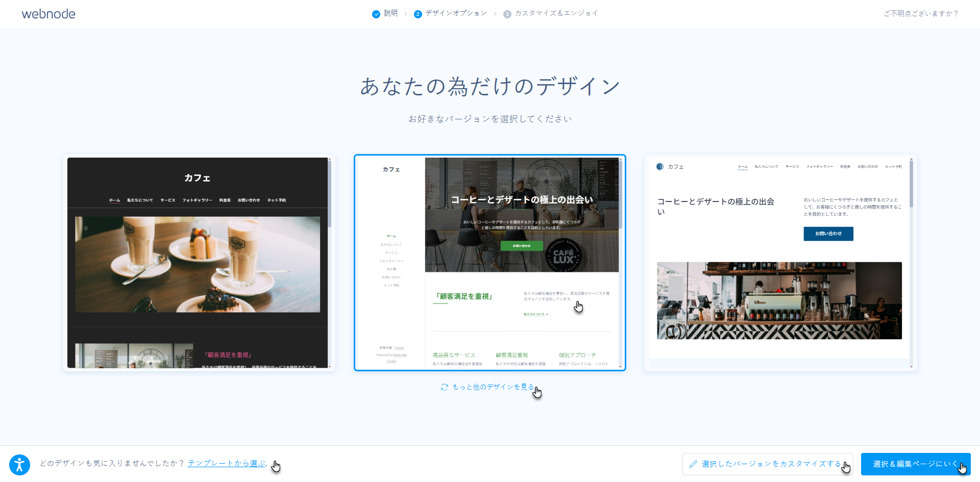Click the 高品質なサービス heading in middle preview

click(454, 355)
